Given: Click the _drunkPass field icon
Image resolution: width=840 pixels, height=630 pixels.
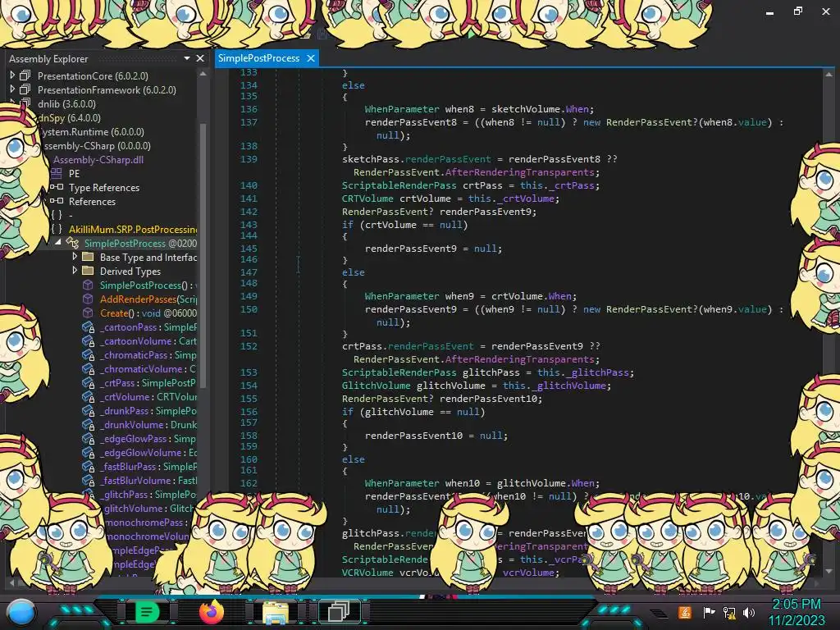Looking at the screenshot, I should (x=88, y=410).
